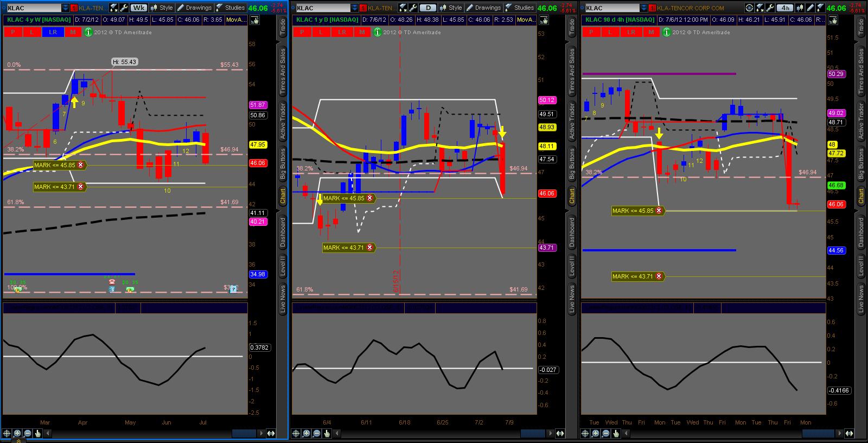Zoom out on the weekly chart

pyautogui.click(x=28, y=433)
